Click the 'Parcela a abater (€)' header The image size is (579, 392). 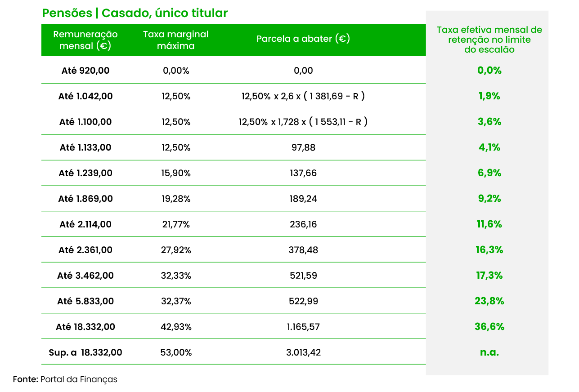(303, 39)
